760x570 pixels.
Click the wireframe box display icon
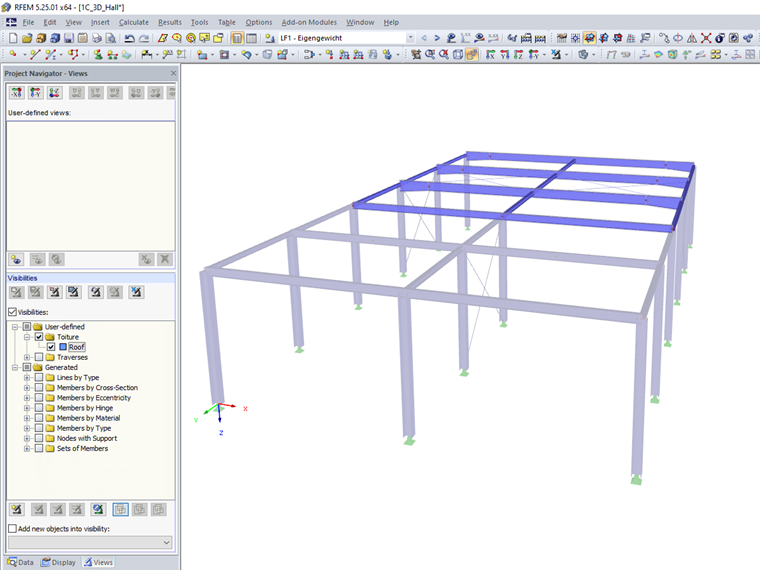[458, 54]
